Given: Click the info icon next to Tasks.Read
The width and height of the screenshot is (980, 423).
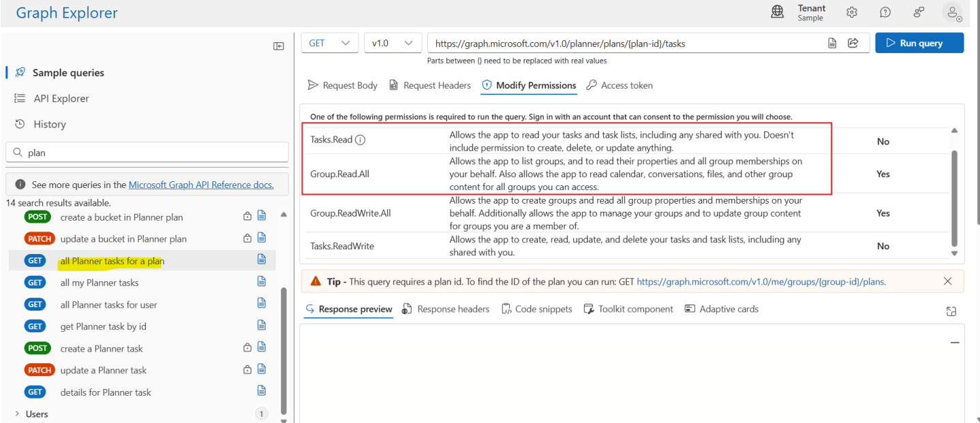Looking at the screenshot, I should click(x=361, y=140).
